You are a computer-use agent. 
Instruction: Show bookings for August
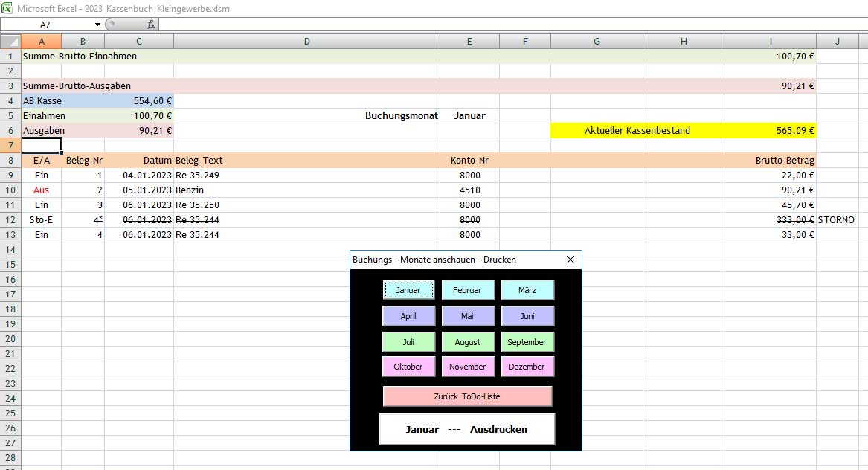coord(467,342)
